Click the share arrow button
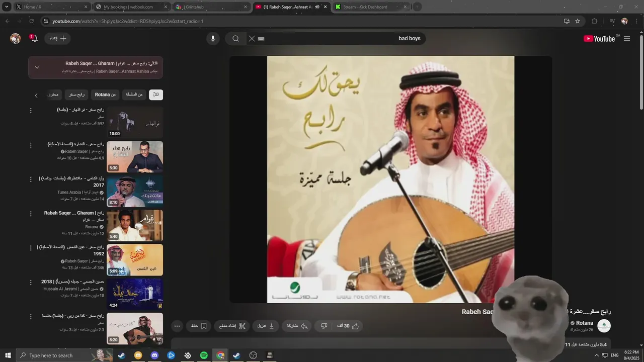 pos(297,326)
